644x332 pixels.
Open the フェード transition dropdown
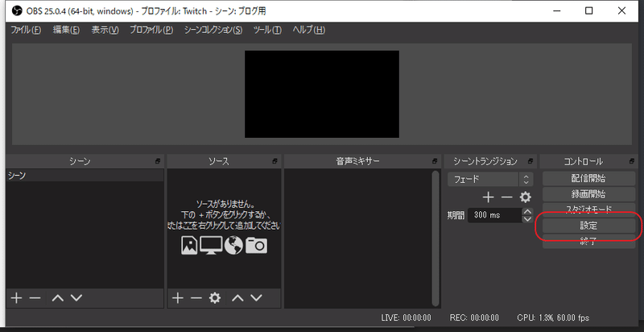click(x=490, y=180)
